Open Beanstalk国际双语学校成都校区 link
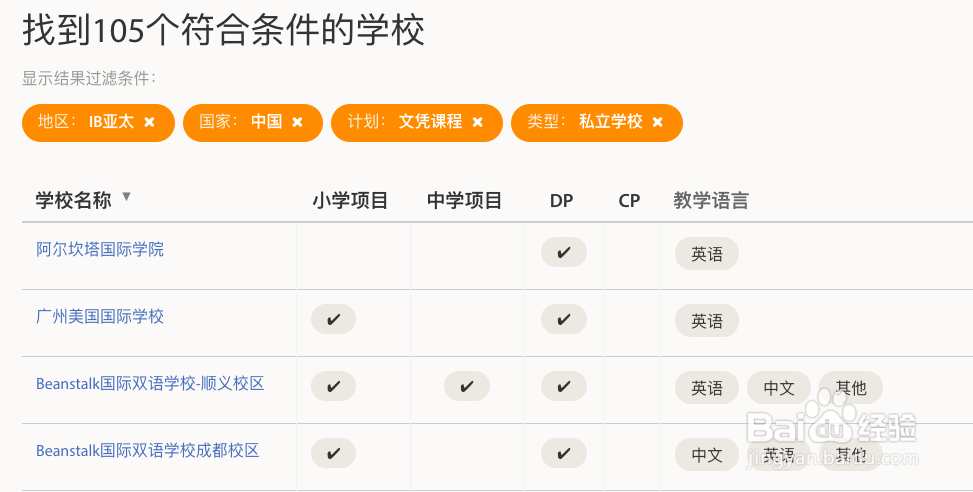The width and height of the screenshot is (973, 492). click(x=148, y=450)
